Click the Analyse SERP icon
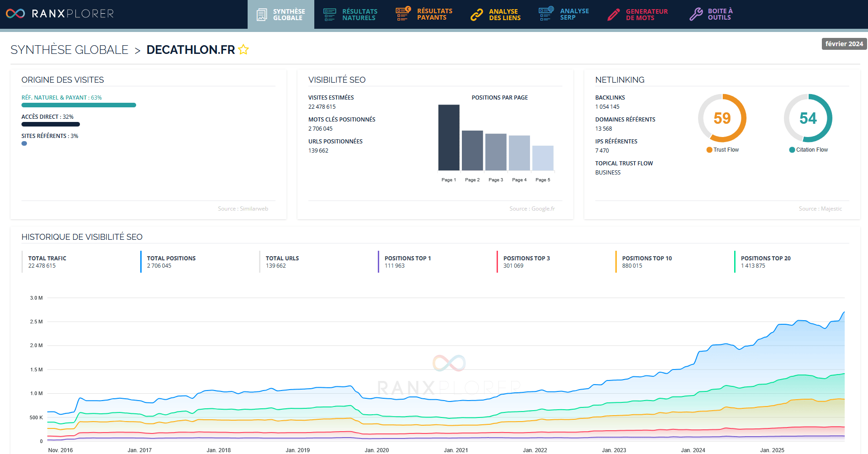Image resolution: width=868 pixels, height=454 pixels. 545,14
